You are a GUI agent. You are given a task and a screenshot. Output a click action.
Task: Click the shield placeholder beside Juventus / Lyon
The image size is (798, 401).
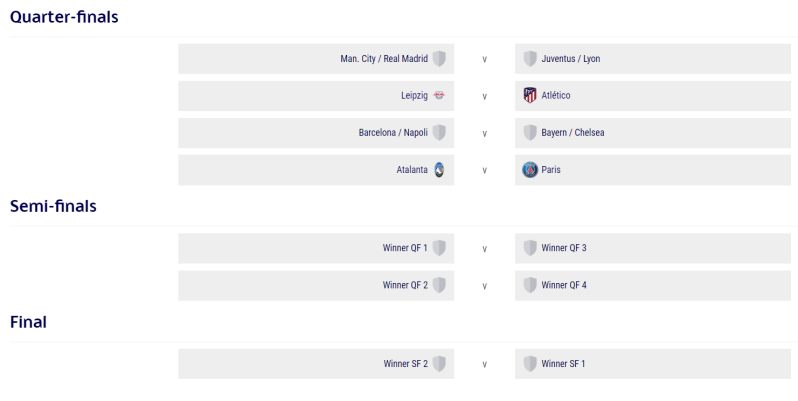coord(530,59)
